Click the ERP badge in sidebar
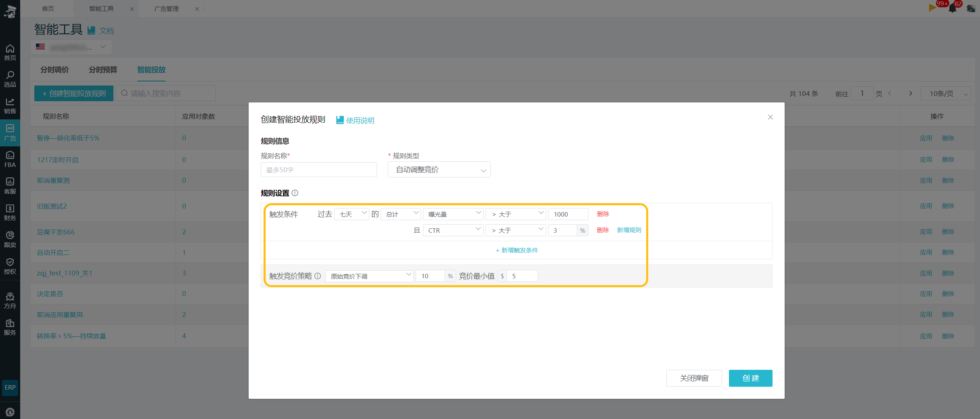 [x=10, y=388]
